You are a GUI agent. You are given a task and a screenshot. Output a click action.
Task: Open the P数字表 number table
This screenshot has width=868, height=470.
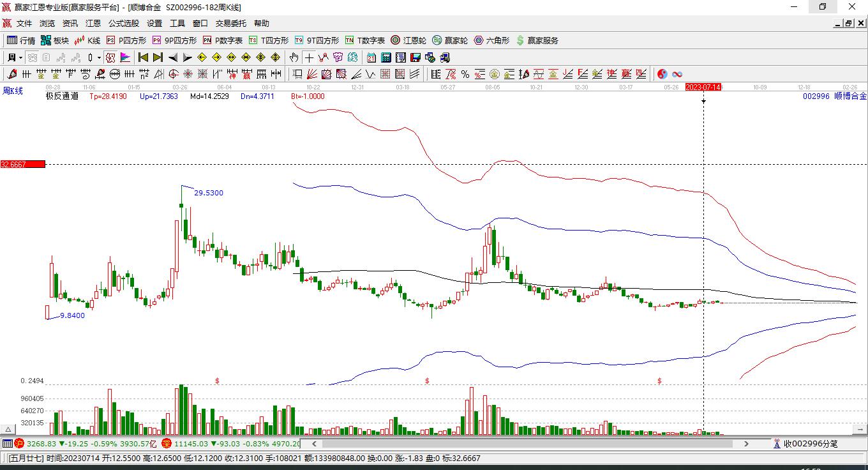point(223,40)
